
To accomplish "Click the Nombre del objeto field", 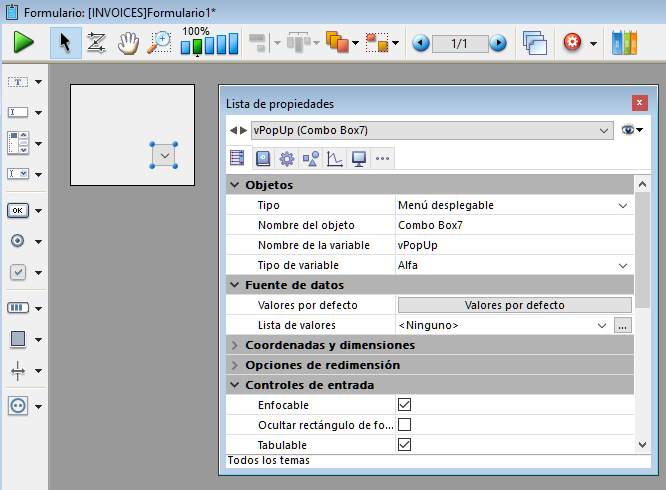I will click(x=514, y=225).
